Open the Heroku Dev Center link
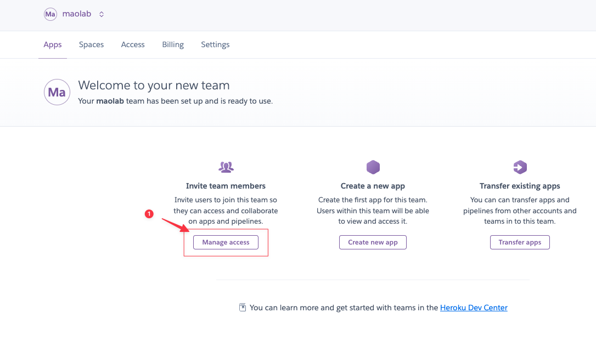Image resolution: width=596 pixels, height=364 pixels. point(474,308)
